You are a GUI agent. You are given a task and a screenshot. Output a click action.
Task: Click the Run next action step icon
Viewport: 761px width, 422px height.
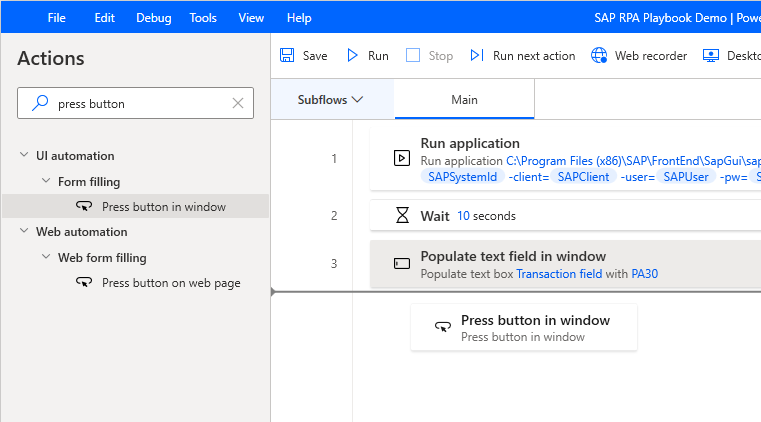(477, 55)
